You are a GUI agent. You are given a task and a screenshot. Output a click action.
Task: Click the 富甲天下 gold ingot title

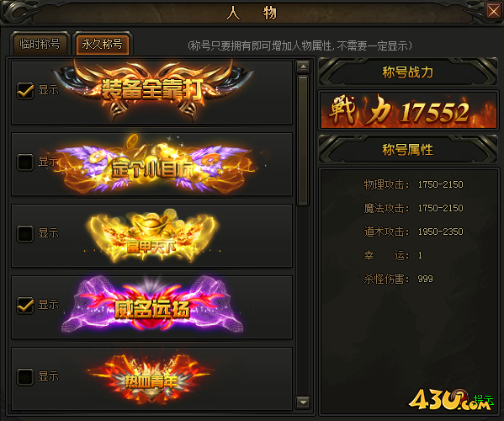click(151, 236)
